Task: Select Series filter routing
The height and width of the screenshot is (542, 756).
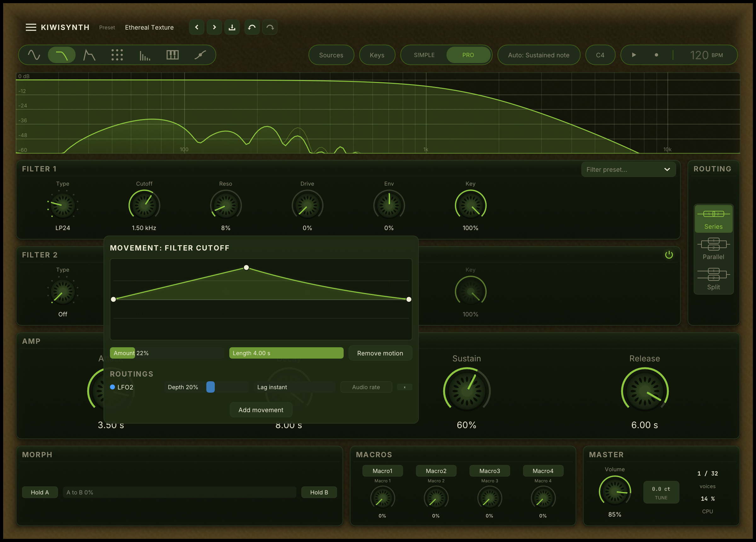Action: pos(713,218)
